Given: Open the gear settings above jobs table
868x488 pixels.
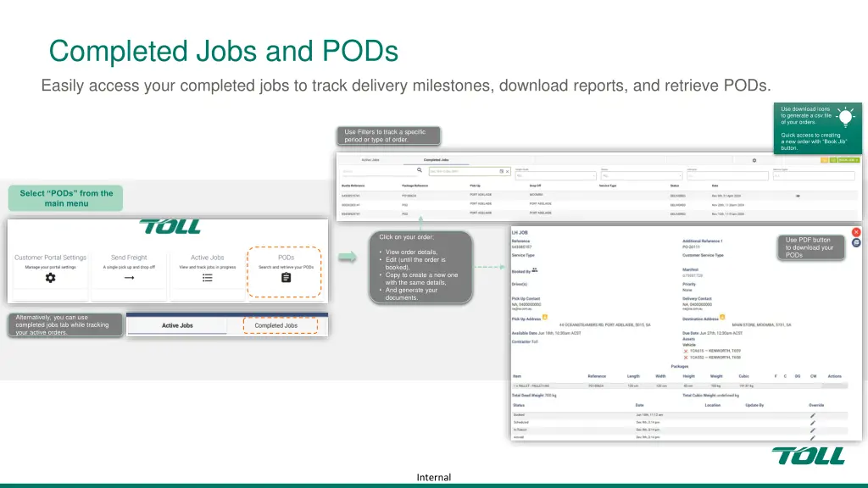Looking at the screenshot, I should pos(754,160).
